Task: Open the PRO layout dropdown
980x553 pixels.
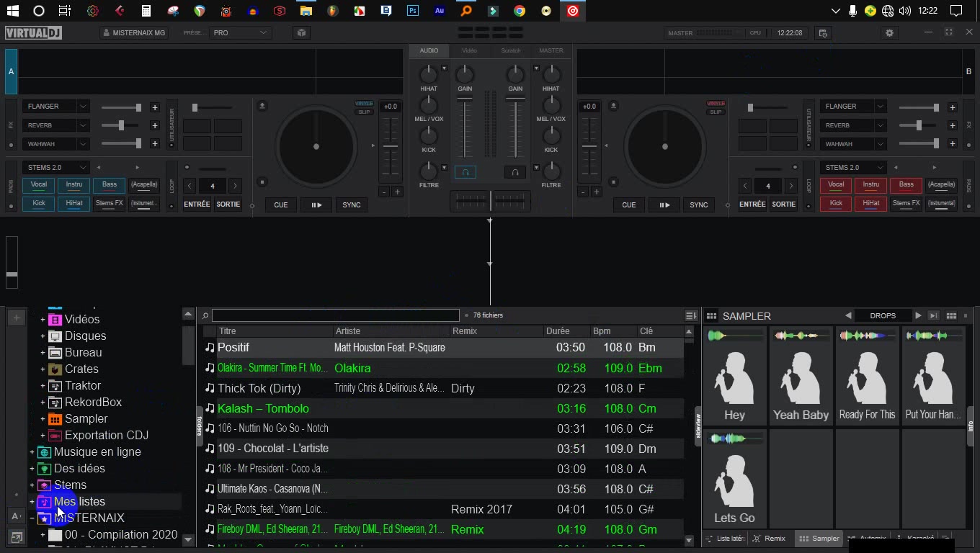Action: [x=240, y=32]
